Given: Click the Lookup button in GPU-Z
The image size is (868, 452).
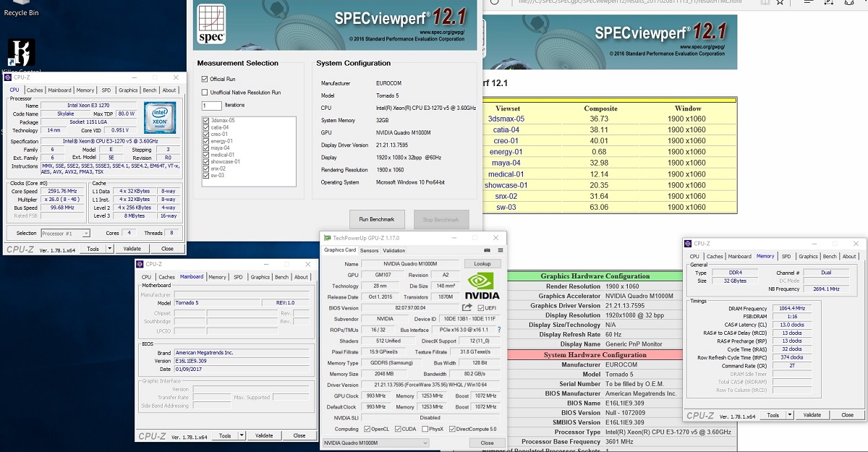Looking at the screenshot, I should tap(482, 264).
